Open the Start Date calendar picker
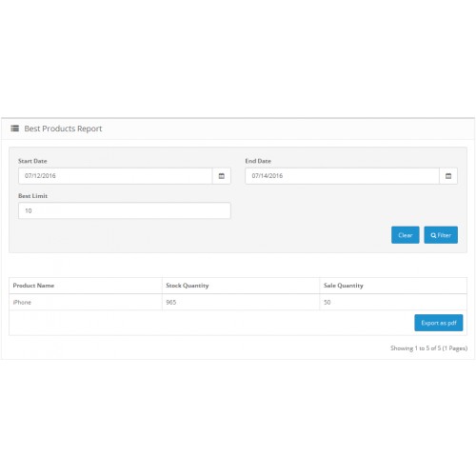 [x=222, y=176]
